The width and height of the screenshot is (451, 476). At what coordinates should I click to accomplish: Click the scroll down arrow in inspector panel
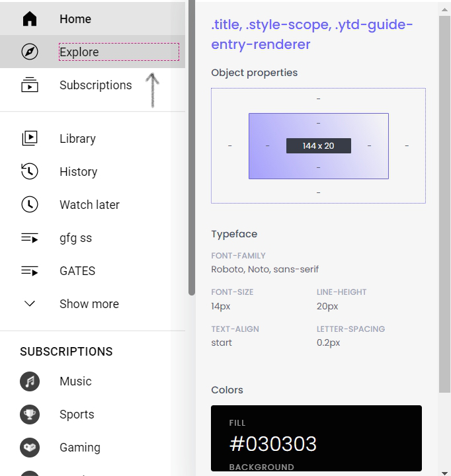pos(444,473)
